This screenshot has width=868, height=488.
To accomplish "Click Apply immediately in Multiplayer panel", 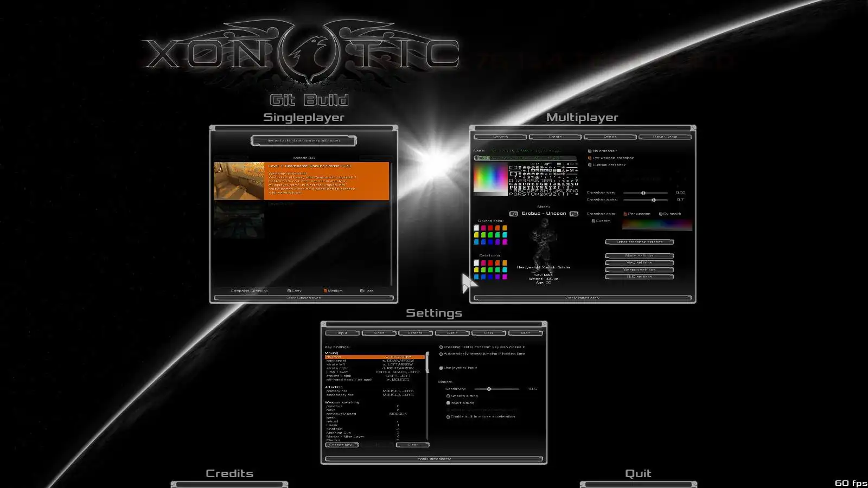I will coord(583,298).
